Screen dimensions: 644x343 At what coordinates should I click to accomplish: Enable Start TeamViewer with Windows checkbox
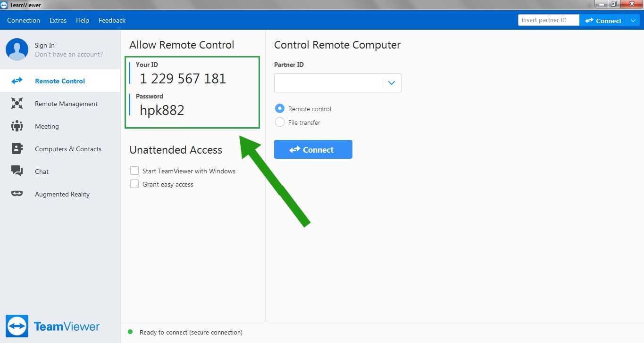[x=134, y=171]
